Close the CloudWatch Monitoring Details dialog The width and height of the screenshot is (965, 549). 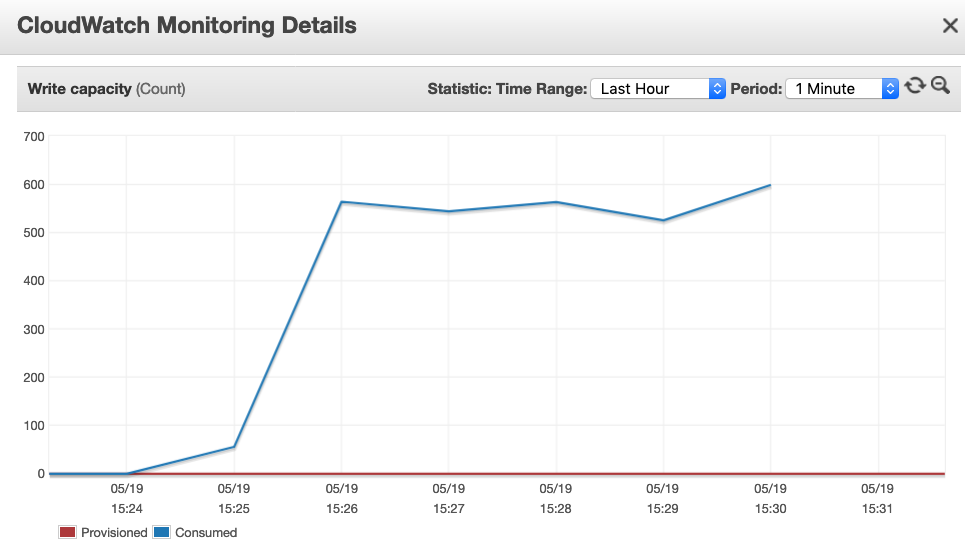click(950, 26)
